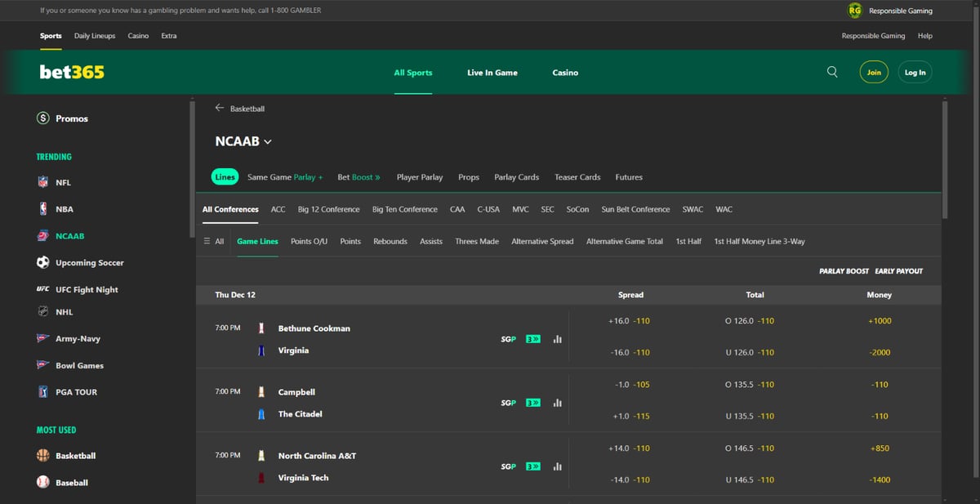
Task: Click the Campbell jersey icon
Action: (x=261, y=392)
